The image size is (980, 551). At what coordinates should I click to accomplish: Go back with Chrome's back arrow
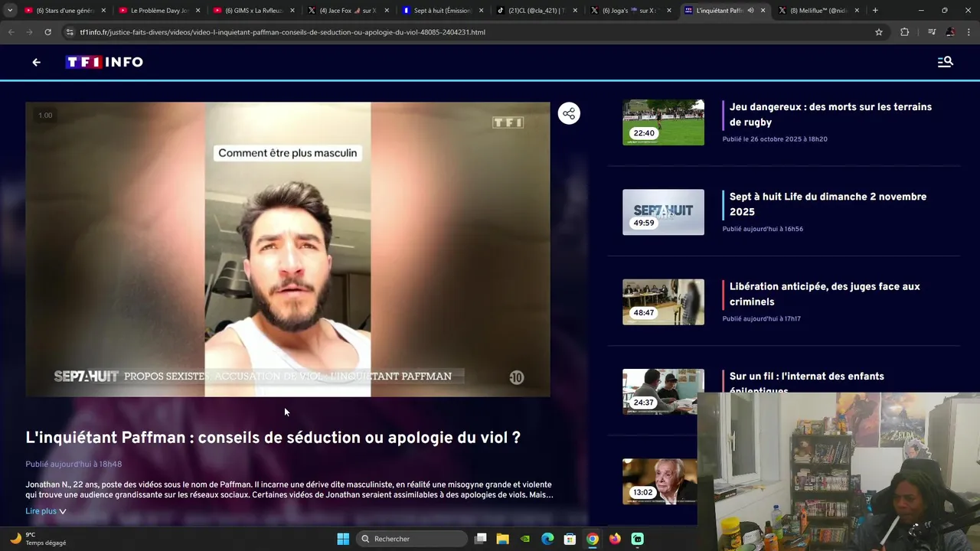click(11, 32)
